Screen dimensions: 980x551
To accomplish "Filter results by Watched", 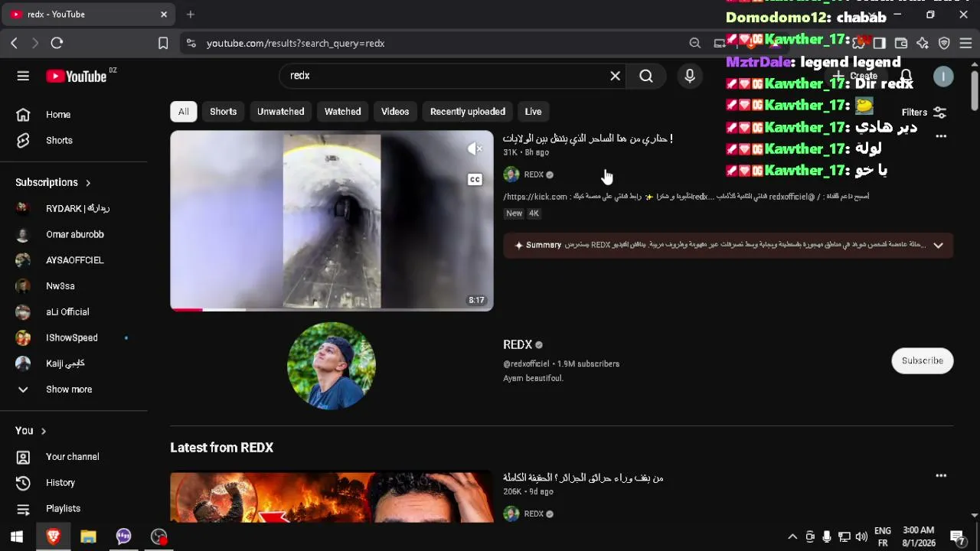I will [343, 112].
